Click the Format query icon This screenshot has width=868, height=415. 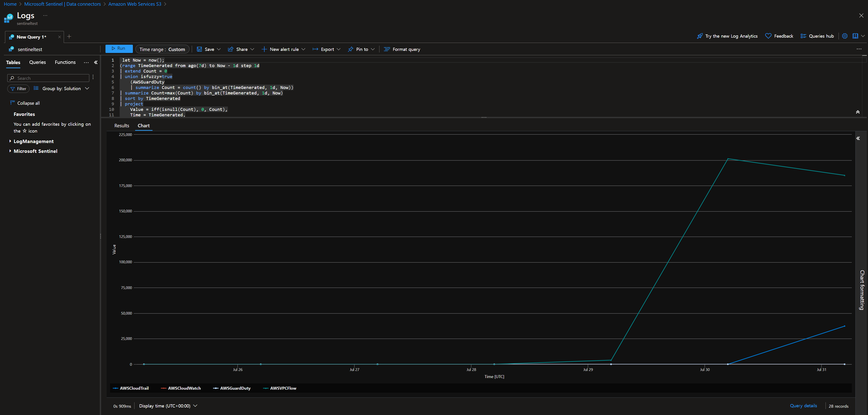click(x=387, y=49)
